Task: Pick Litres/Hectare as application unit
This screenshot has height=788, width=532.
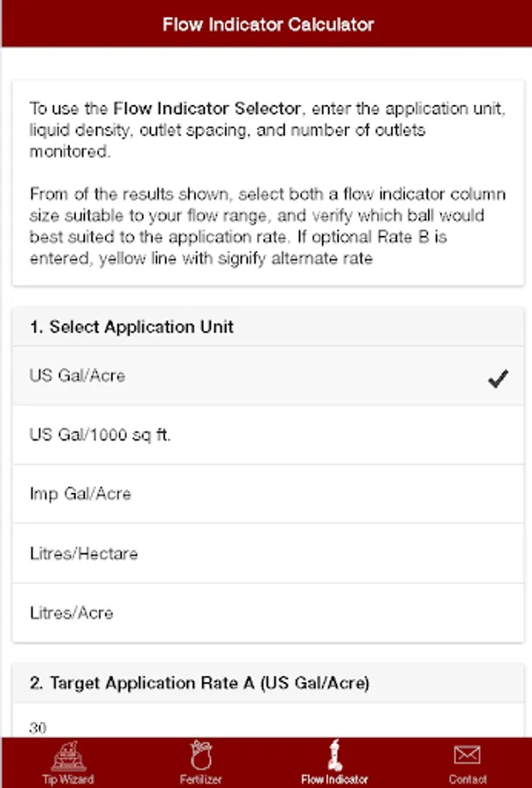Action: coord(84,553)
